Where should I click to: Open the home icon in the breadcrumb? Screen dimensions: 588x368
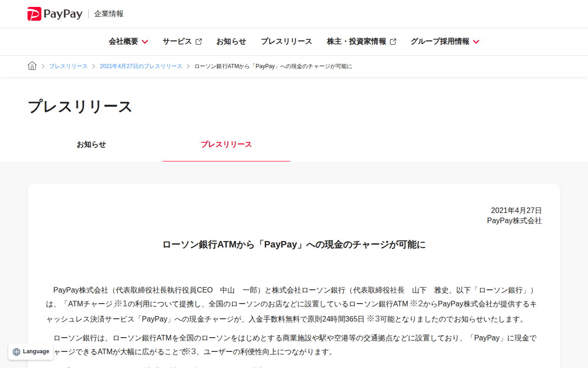pos(32,66)
